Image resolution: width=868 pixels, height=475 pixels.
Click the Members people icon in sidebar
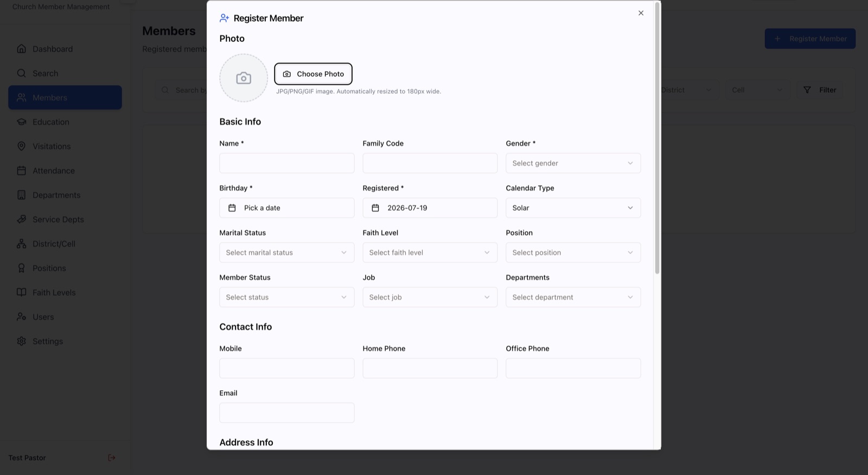click(x=21, y=98)
